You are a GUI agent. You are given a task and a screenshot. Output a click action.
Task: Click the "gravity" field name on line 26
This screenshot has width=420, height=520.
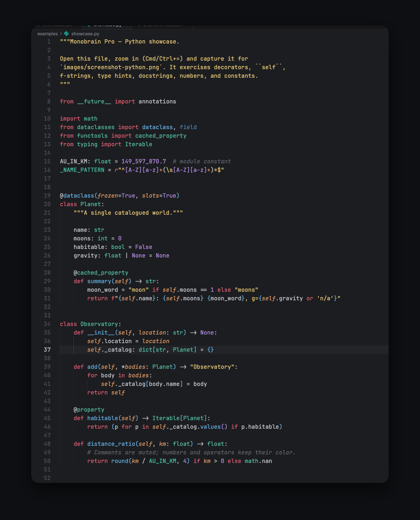click(86, 255)
